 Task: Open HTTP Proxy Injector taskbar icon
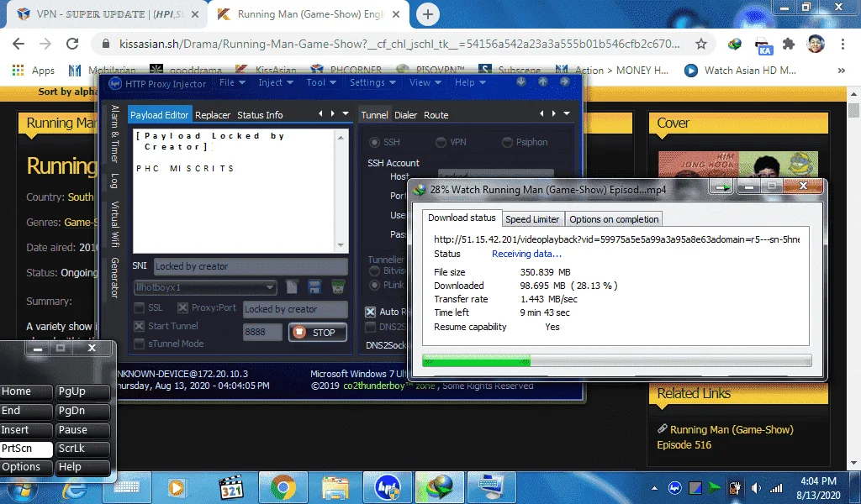(387, 487)
